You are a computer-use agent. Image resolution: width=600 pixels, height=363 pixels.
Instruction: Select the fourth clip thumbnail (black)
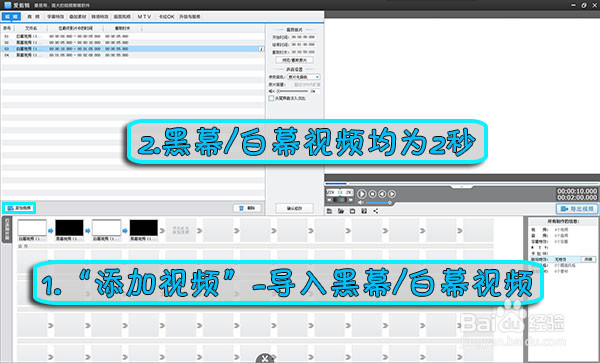pos(143,228)
